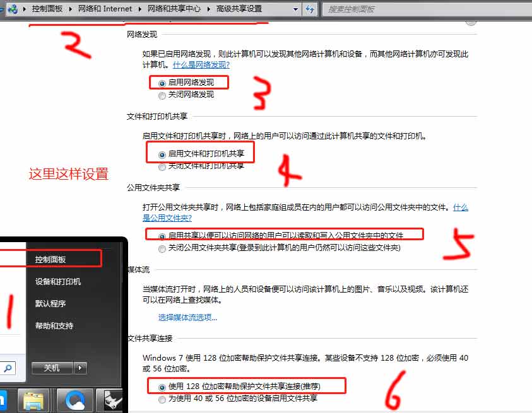Launch the blue cloud browser icon in taskbar
The height and width of the screenshot is (413, 532).
coord(76,400)
